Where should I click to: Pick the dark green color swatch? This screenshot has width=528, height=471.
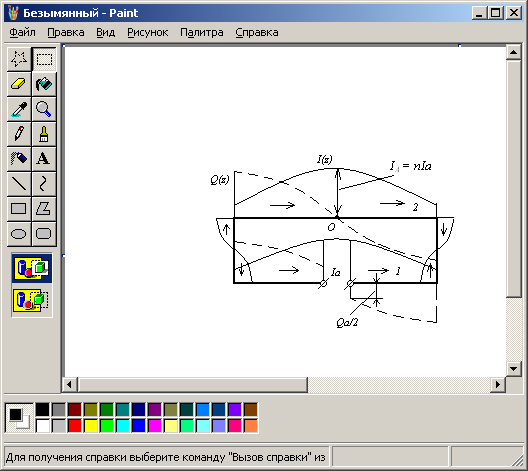[107, 410]
